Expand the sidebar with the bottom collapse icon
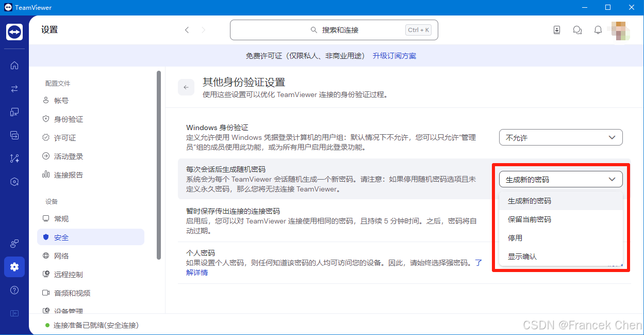The width and height of the screenshot is (644, 335). pyautogui.click(x=14, y=313)
